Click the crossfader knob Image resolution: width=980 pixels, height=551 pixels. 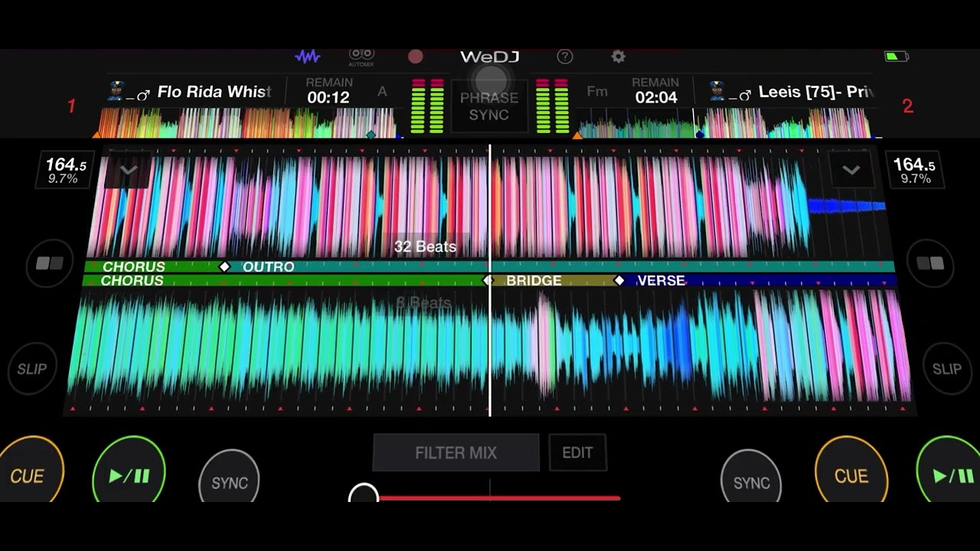[x=364, y=494]
